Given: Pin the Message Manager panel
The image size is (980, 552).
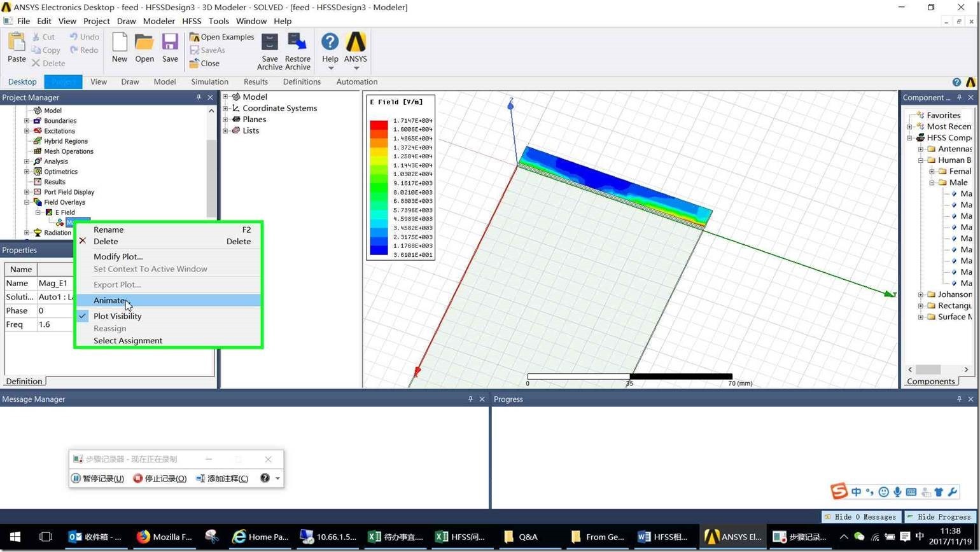Looking at the screenshot, I should pos(470,399).
